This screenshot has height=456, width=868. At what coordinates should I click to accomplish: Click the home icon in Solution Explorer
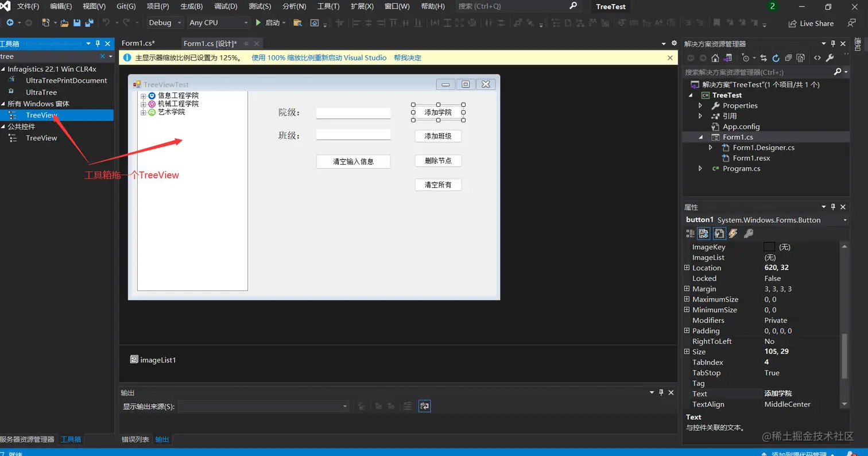[715, 58]
